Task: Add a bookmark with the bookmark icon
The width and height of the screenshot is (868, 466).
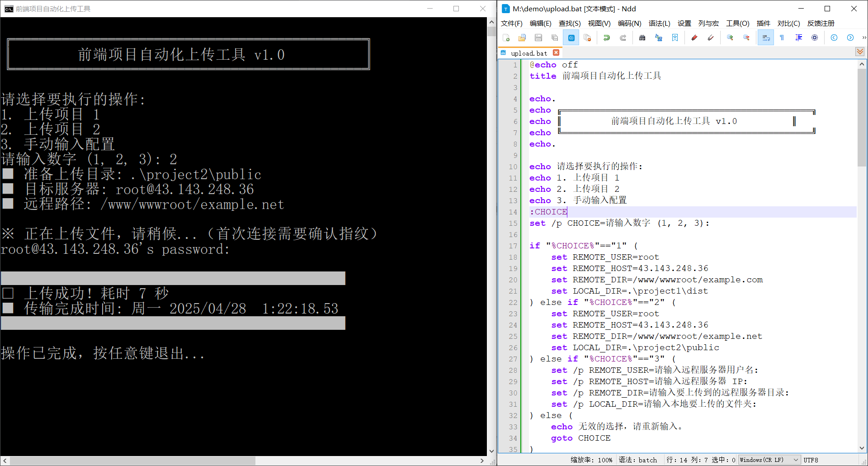Action: (x=675, y=38)
